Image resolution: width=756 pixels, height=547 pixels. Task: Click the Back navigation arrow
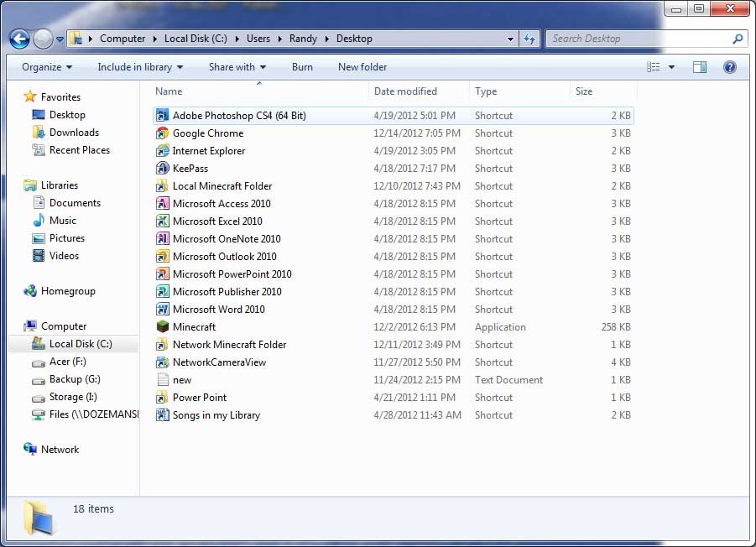[x=20, y=39]
